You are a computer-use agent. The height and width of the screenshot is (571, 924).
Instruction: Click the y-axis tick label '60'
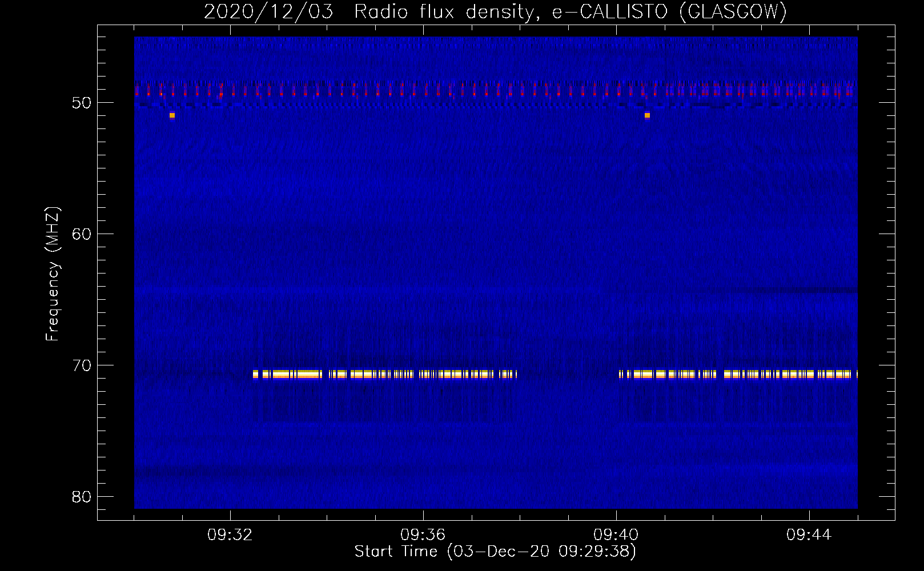(82, 234)
